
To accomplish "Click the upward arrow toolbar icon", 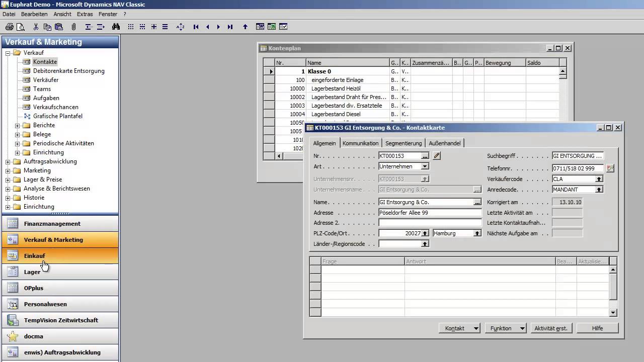I will (x=245, y=27).
